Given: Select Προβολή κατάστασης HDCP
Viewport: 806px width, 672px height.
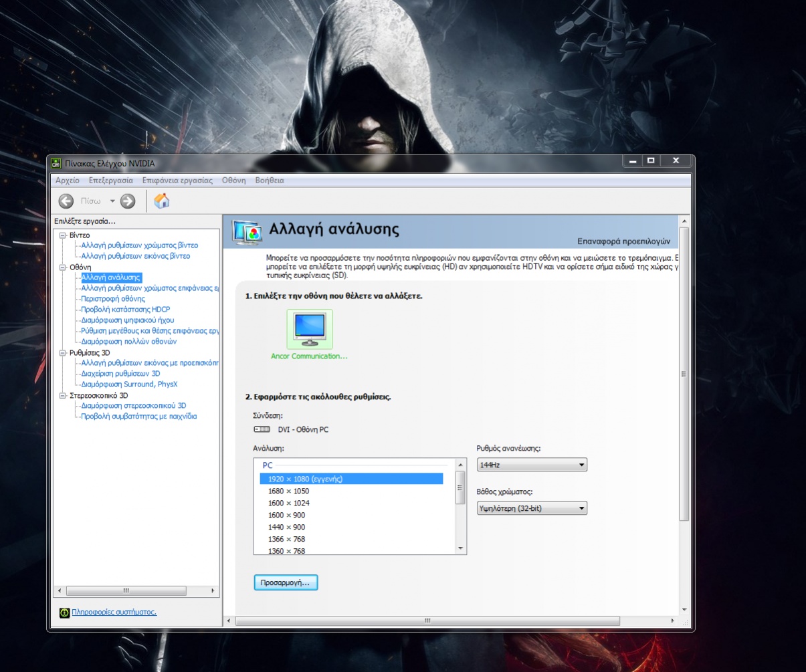Looking at the screenshot, I should click(x=126, y=310).
